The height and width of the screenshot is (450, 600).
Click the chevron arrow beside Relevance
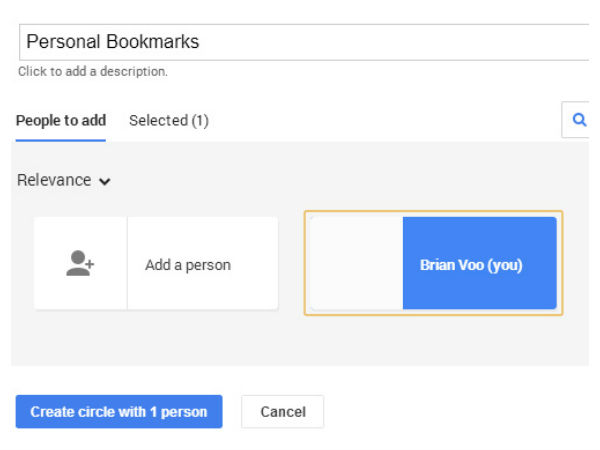pos(105,182)
